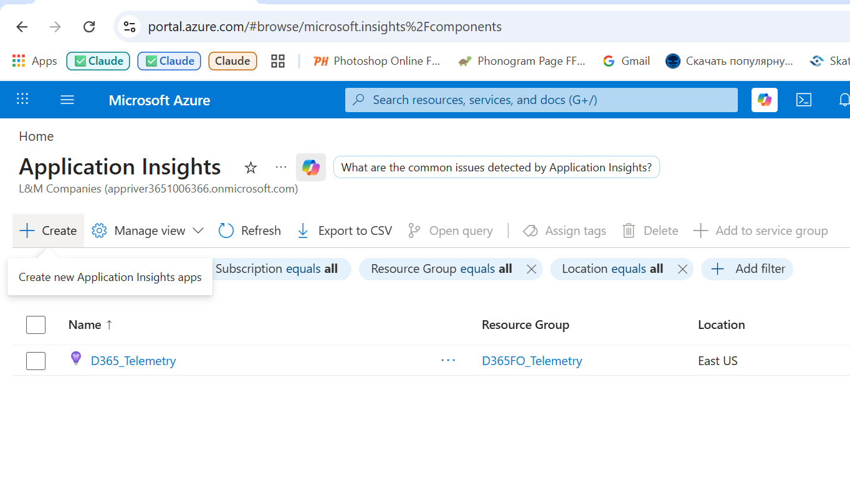Open the Manage view dropdown
Screen dimensions: 850x504
point(148,231)
